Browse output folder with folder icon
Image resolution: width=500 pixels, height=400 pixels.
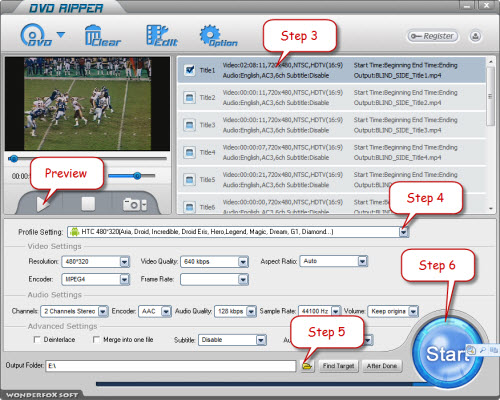coord(307,366)
